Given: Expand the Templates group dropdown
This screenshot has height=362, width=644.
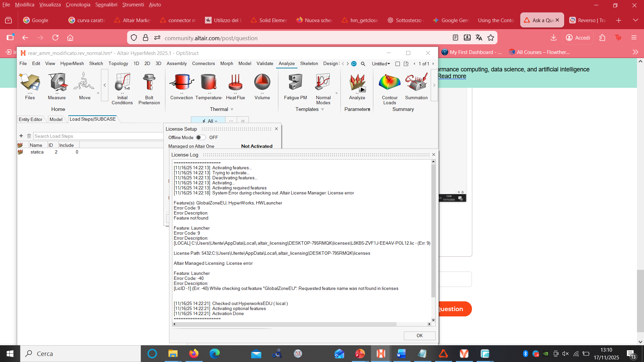Looking at the screenshot, I should click(323, 110).
